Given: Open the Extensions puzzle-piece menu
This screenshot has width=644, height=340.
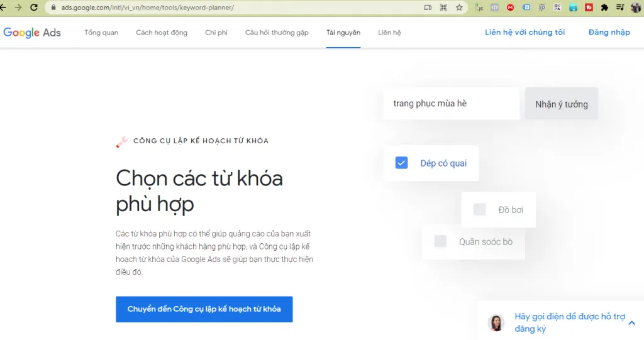Looking at the screenshot, I should click(x=604, y=8).
